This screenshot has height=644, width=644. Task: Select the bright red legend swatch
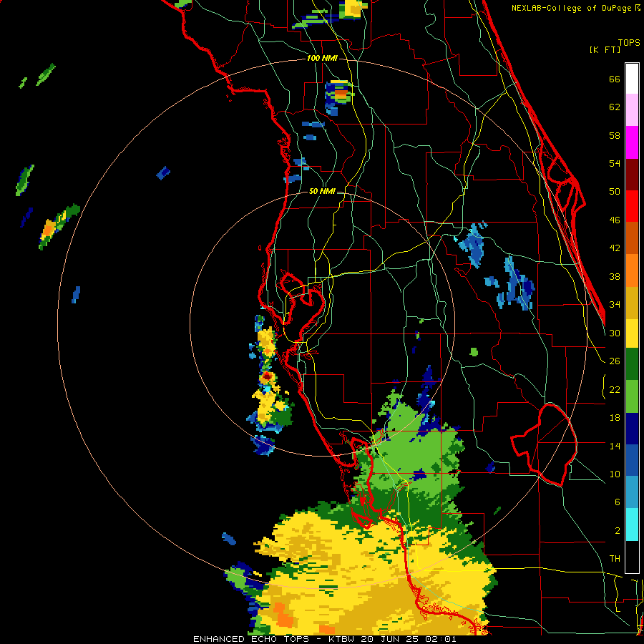pyautogui.click(x=632, y=206)
